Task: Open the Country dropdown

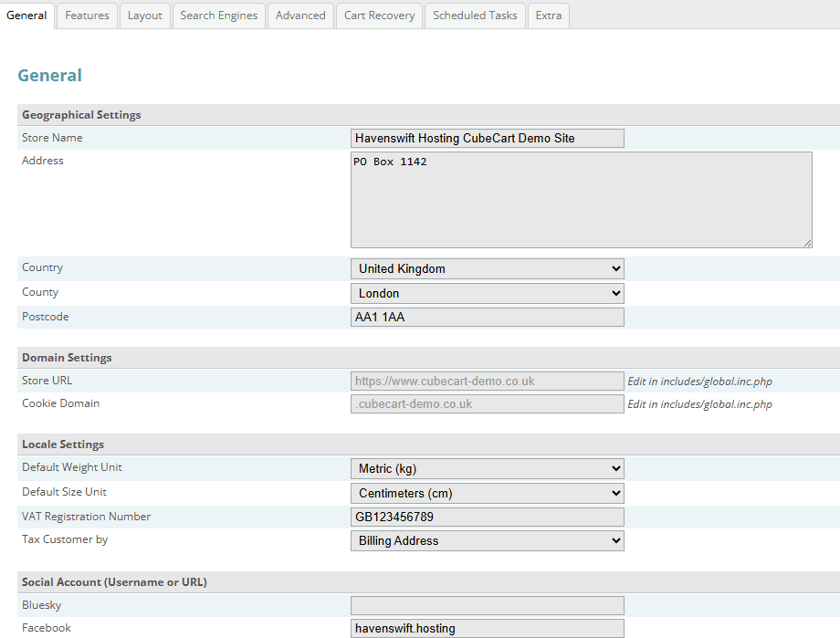Action: tap(488, 269)
